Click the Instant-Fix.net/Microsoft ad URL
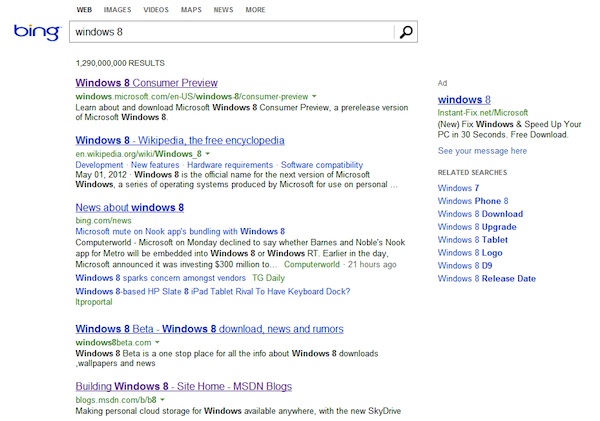 pos(483,113)
